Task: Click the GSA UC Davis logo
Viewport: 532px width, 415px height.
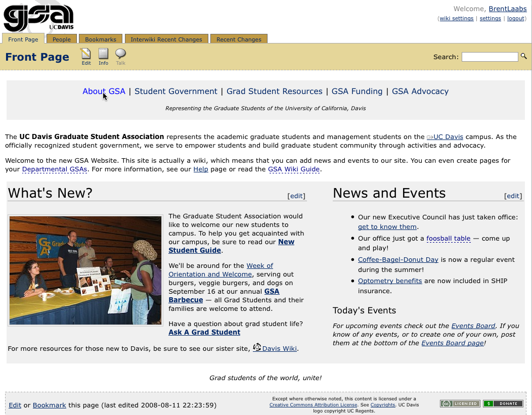Action: click(38, 19)
